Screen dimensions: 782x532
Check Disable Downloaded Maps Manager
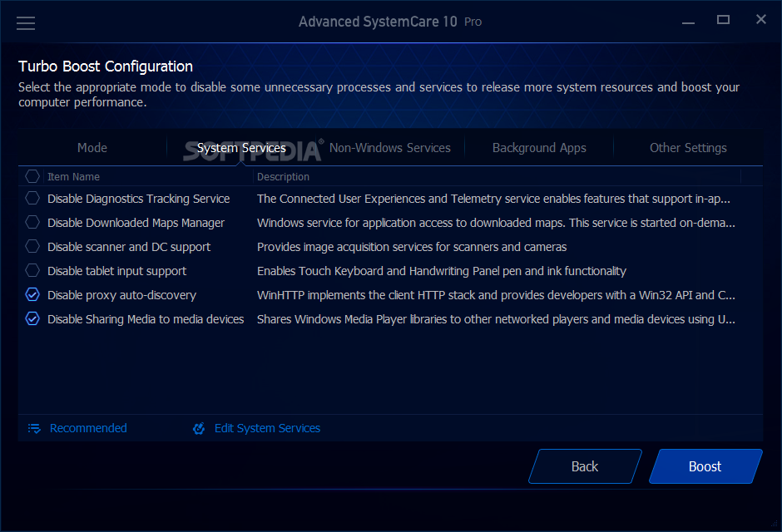32,222
